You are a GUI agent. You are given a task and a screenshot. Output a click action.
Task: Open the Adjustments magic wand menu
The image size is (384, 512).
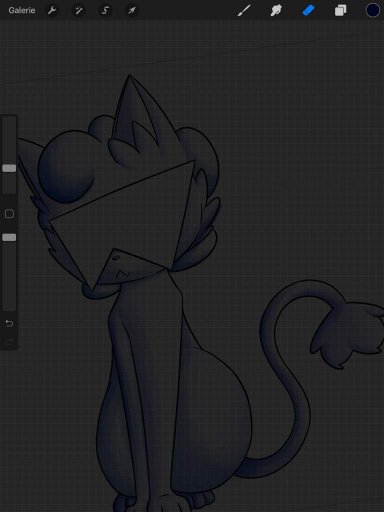point(79,10)
